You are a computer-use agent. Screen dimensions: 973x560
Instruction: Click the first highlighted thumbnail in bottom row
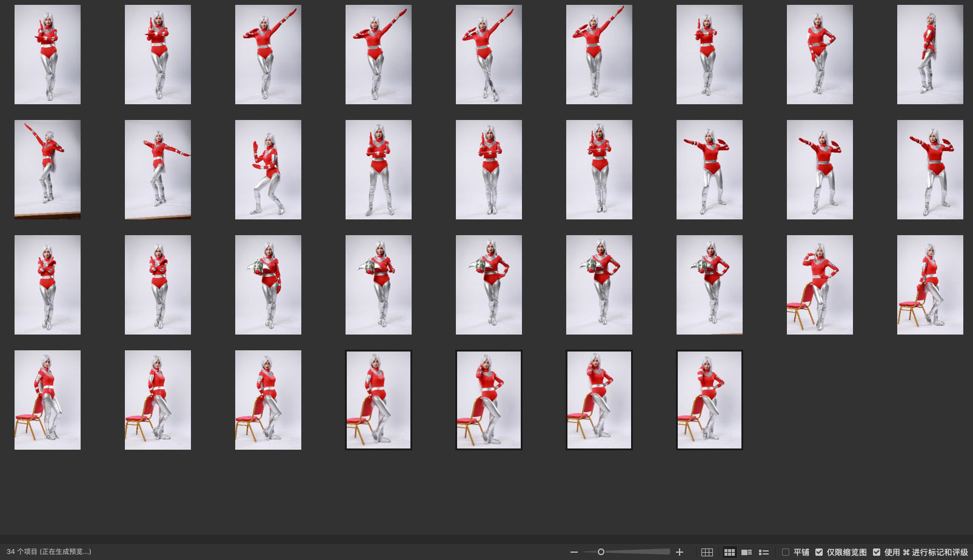click(x=378, y=400)
